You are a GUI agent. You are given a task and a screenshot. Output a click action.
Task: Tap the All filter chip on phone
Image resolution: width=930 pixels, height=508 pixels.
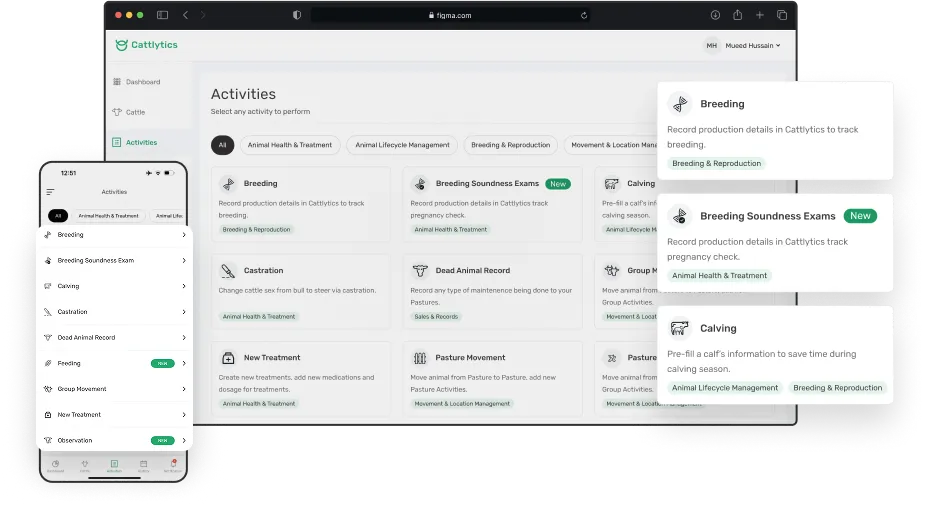pos(58,216)
